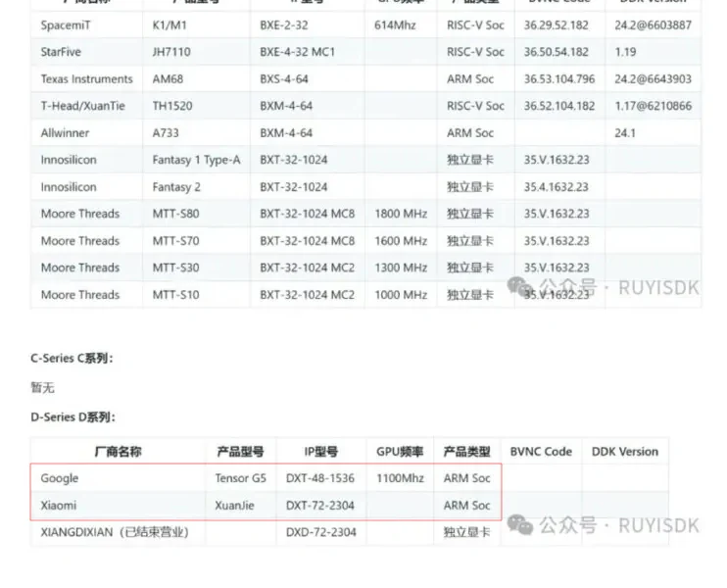Click the C-Series heading
Screen dimensions: 727x588
(x=72, y=358)
